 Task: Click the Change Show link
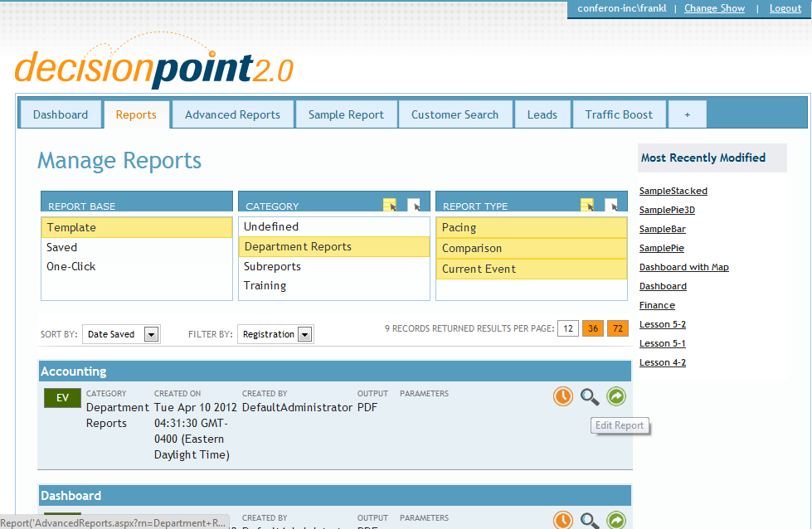(x=714, y=8)
